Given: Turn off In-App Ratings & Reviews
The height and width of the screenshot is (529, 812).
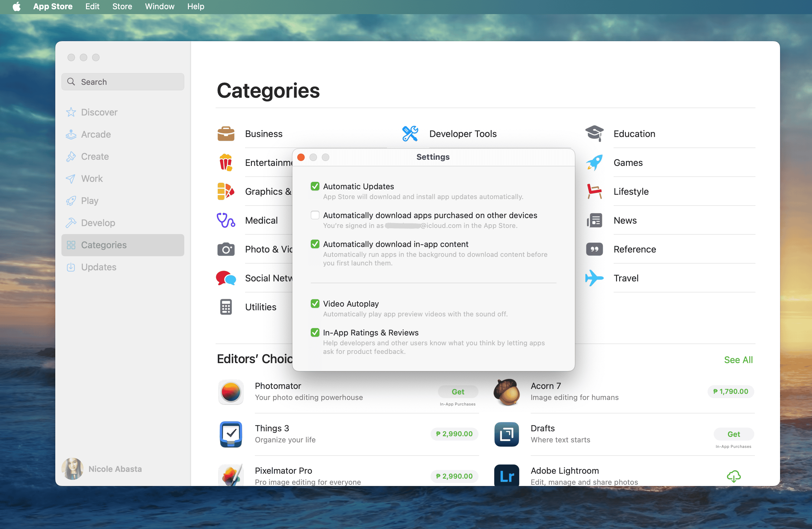Looking at the screenshot, I should coord(315,332).
